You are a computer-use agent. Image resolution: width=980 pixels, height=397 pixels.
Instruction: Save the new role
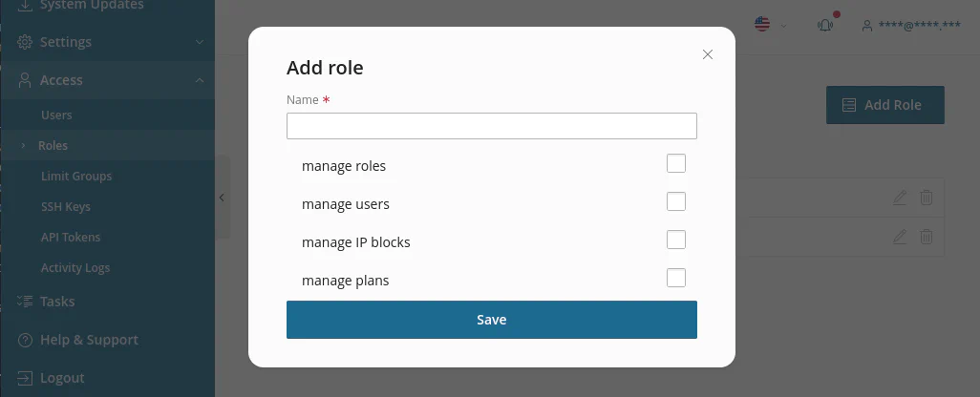pos(491,320)
